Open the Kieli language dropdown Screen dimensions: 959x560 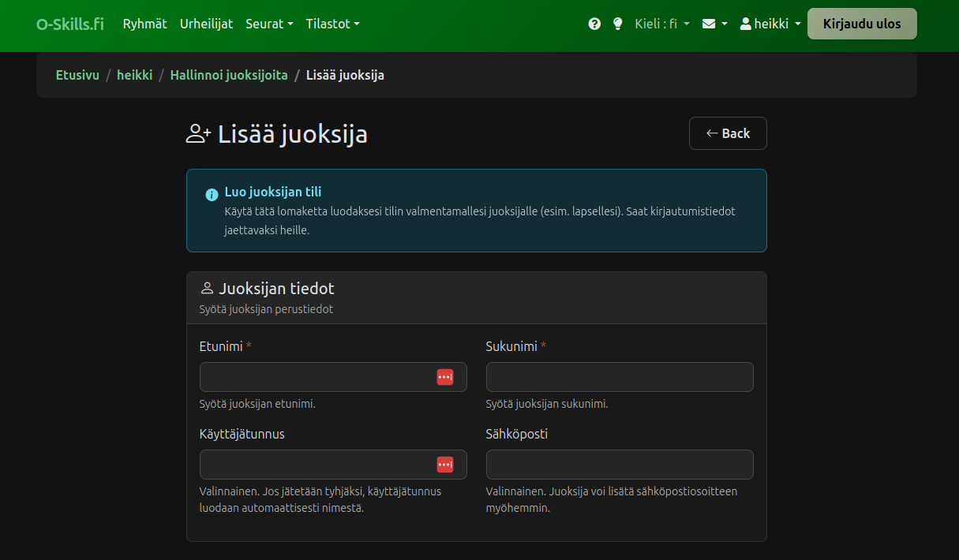click(x=661, y=24)
